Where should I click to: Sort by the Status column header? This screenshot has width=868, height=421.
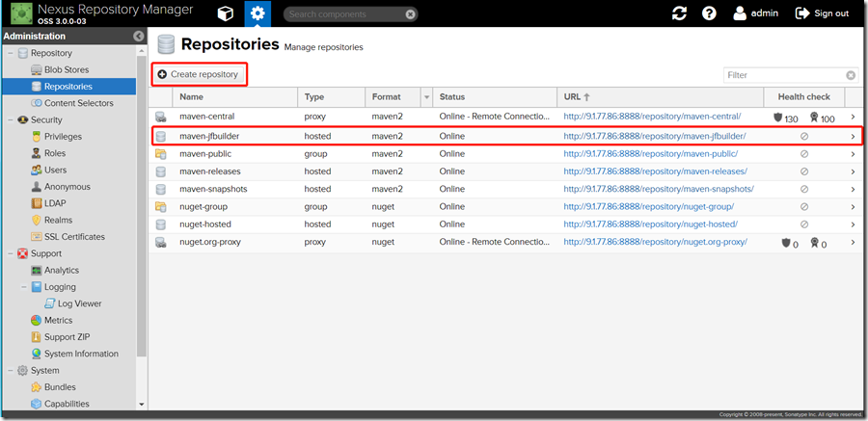point(495,96)
